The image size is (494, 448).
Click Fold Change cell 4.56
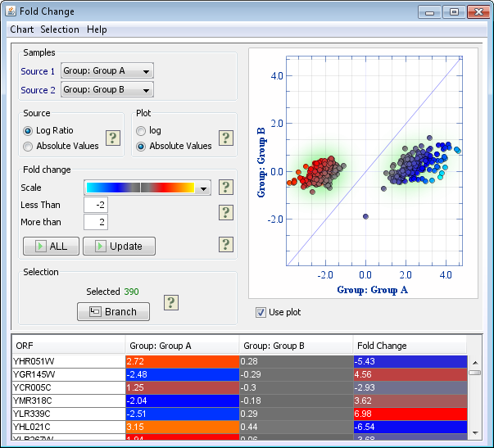pyautogui.click(x=410, y=374)
